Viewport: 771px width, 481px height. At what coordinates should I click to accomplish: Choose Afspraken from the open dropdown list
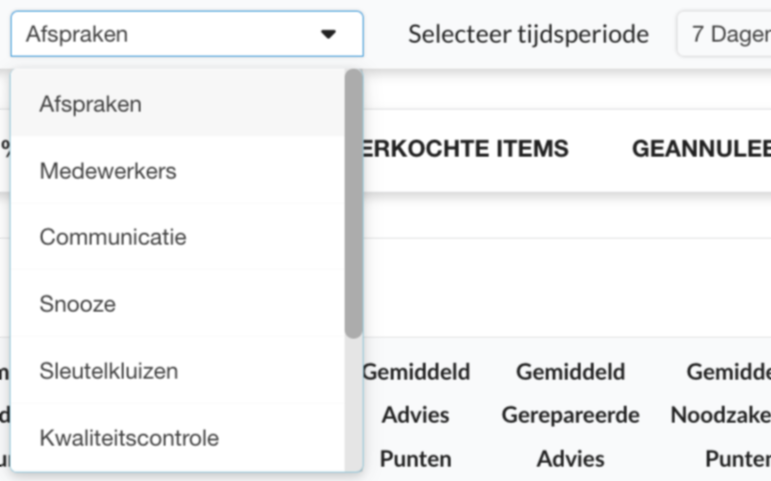90,104
